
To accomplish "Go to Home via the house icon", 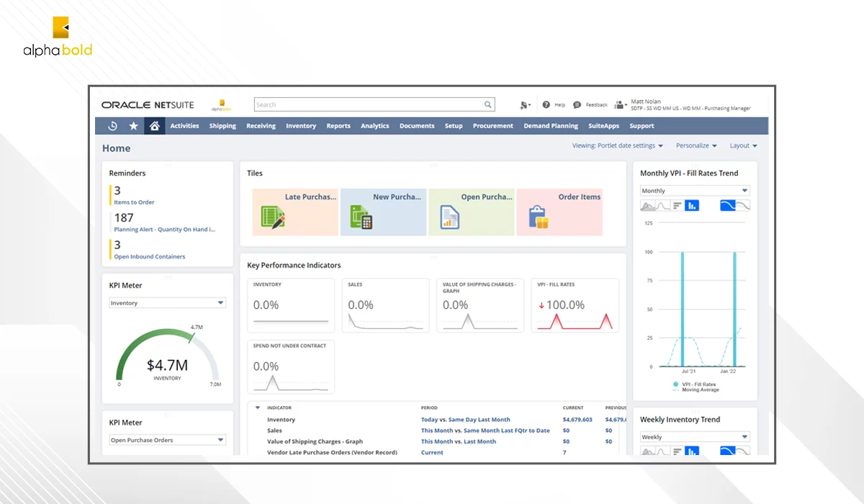I will [154, 126].
